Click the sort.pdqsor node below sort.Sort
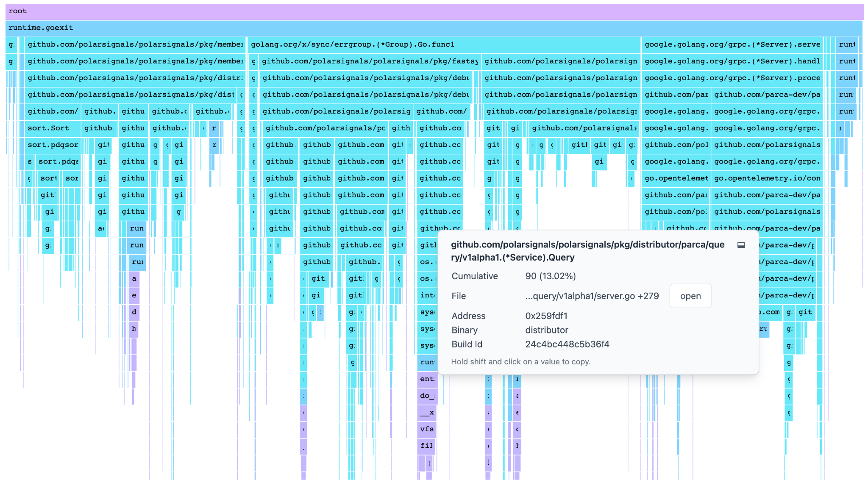 [x=53, y=145]
